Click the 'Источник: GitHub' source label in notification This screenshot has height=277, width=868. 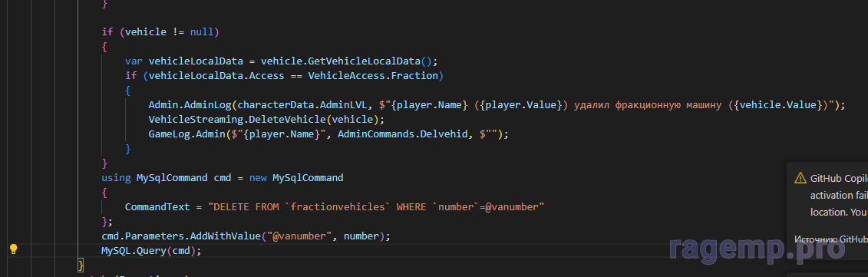tap(831, 239)
